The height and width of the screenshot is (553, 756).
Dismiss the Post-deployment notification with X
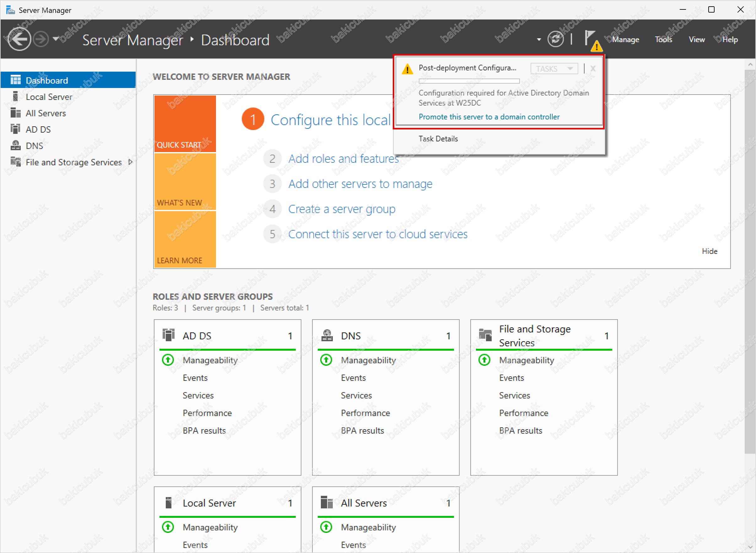[593, 68]
